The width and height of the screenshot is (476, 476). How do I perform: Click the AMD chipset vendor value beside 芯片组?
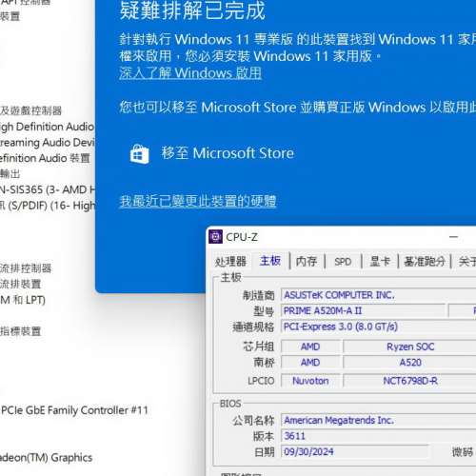tap(310, 347)
